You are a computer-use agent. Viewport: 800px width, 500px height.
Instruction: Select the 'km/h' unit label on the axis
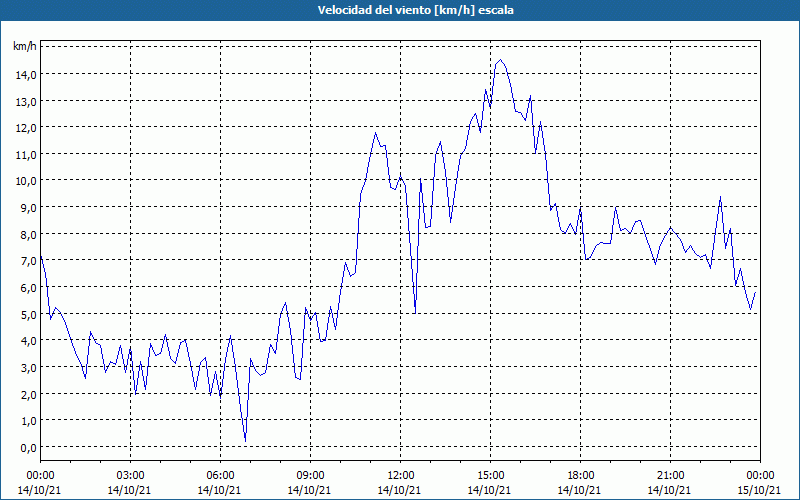[25, 46]
